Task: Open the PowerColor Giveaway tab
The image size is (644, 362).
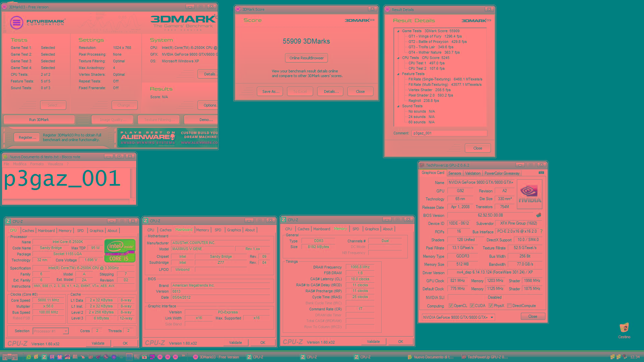Action: pos(502,173)
